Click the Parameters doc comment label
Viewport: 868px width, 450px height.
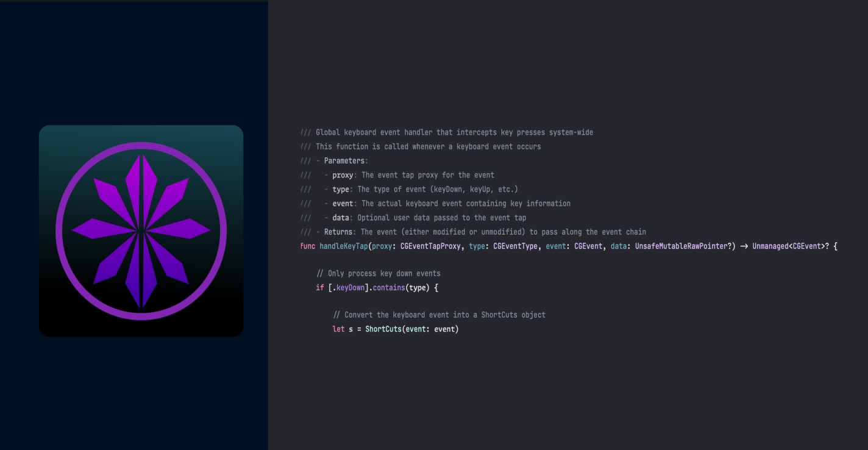(x=344, y=161)
